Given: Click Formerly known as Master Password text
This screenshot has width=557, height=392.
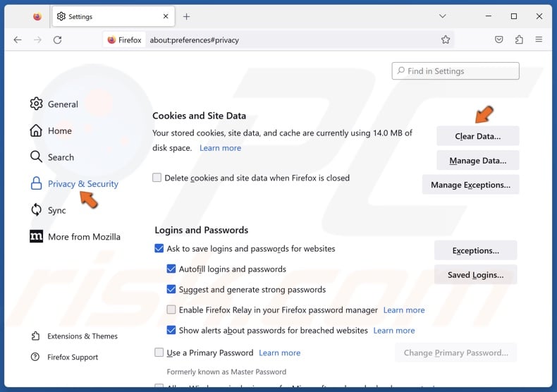Looking at the screenshot, I should click(226, 372).
